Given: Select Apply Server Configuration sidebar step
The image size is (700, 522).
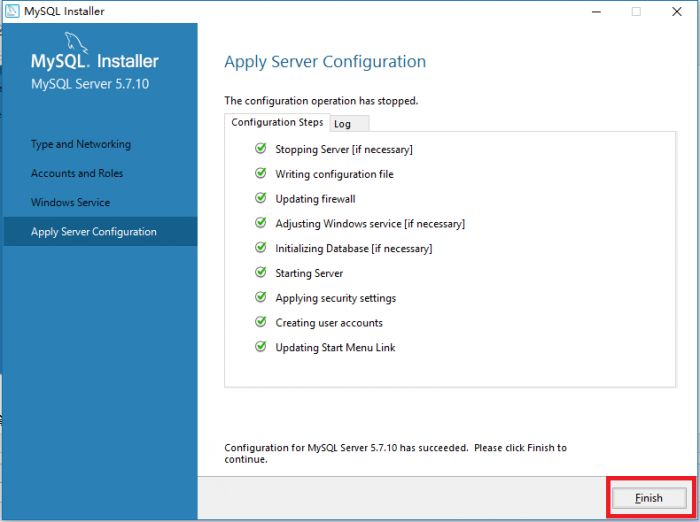Looking at the screenshot, I should 94,232.
